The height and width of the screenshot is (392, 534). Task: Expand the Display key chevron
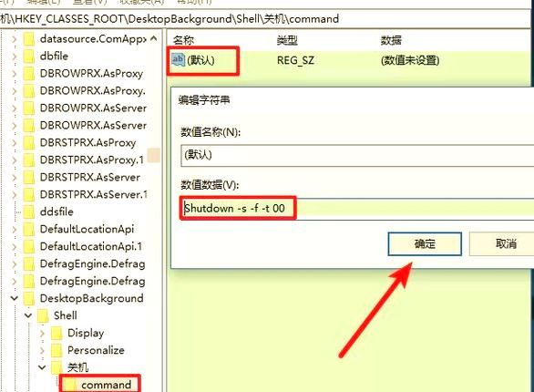click(42, 333)
